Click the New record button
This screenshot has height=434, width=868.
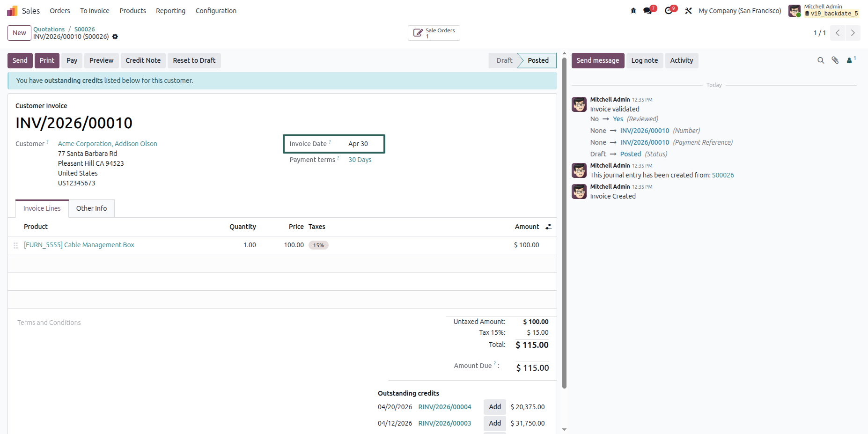(19, 33)
